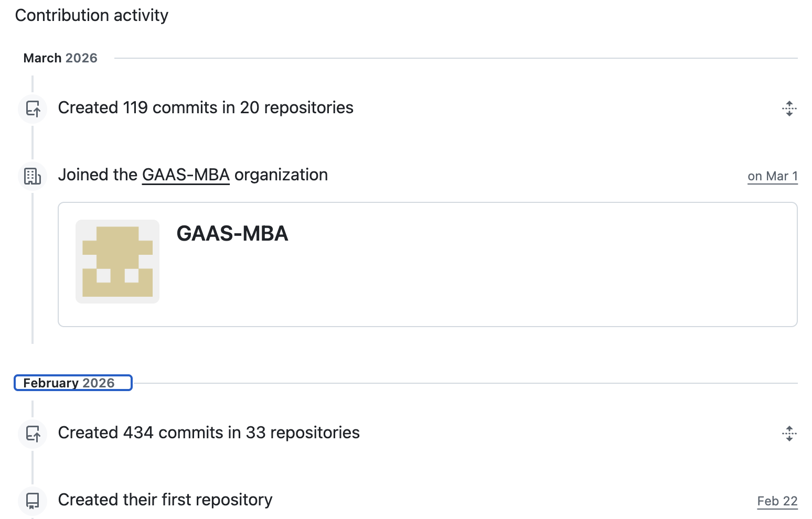Click the organization building icon
Screen dimensions: 812x519
pos(33,176)
